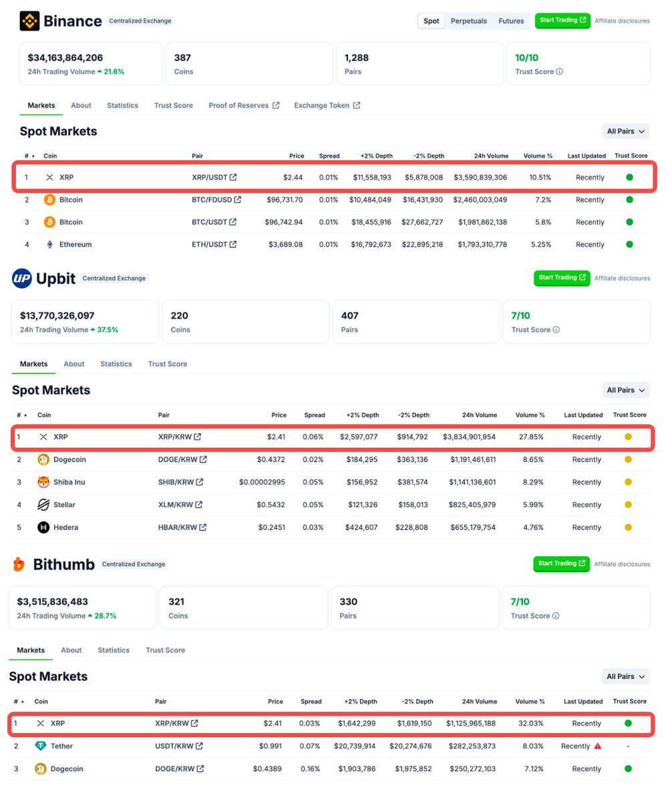Click the Hedera coin name

65,527
